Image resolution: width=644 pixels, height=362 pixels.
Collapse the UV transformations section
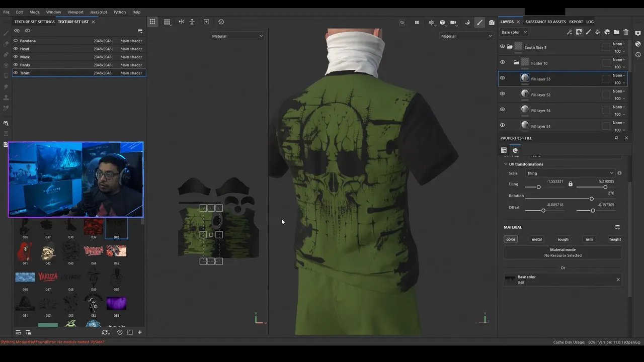506,164
